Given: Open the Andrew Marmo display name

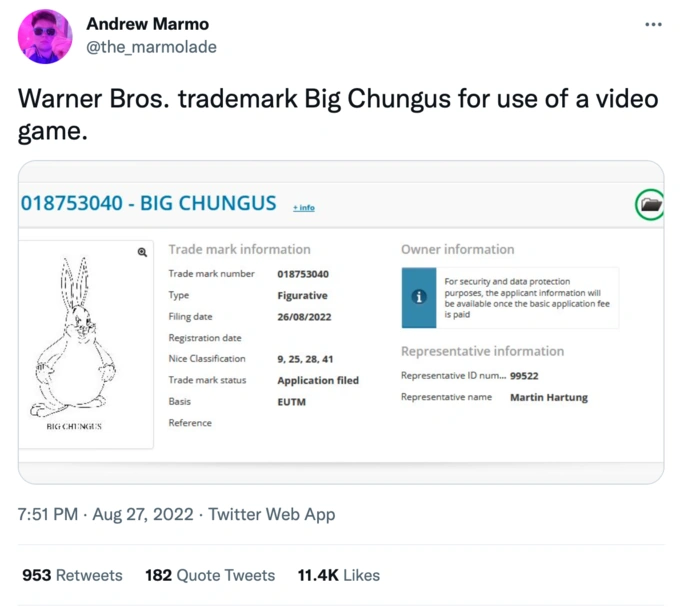Looking at the screenshot, I should click(x=148, y=23).
